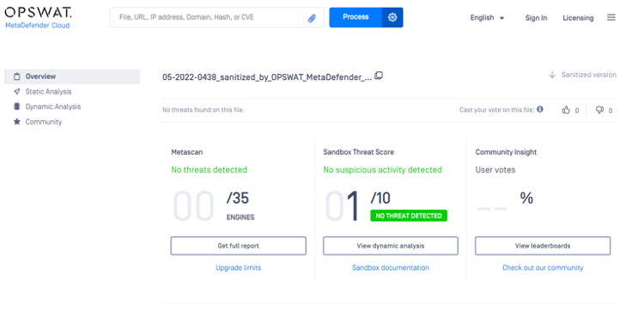The image size is (644, 318).
Task: Click Sign In
Action: [536, 18]
